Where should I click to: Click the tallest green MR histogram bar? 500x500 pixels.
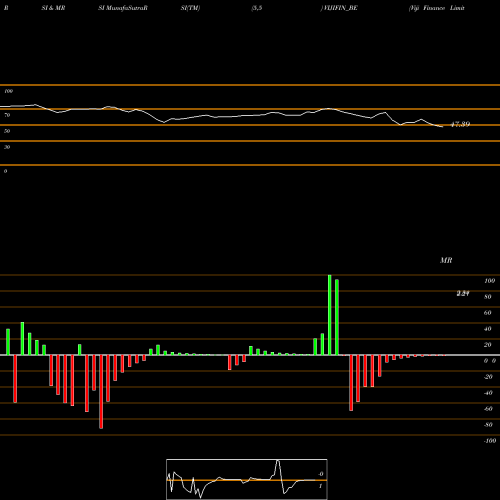[x=330, y=315]
